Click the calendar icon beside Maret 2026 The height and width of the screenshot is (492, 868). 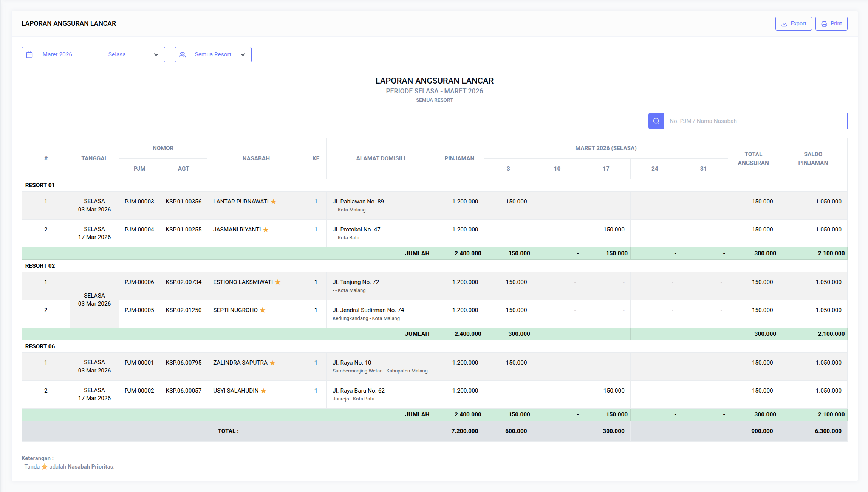pos(29,54)
